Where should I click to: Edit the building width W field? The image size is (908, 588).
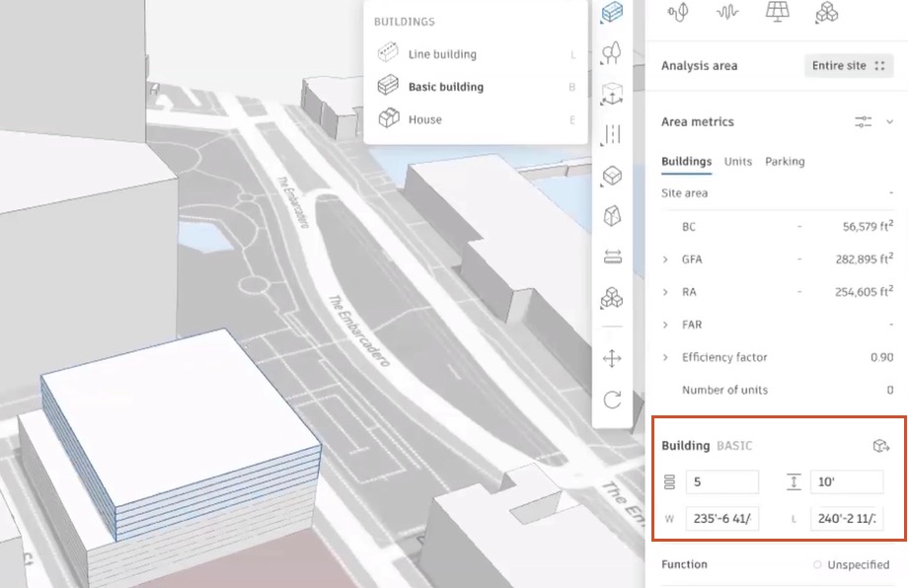pyautogui.click(x=722, y=519)
